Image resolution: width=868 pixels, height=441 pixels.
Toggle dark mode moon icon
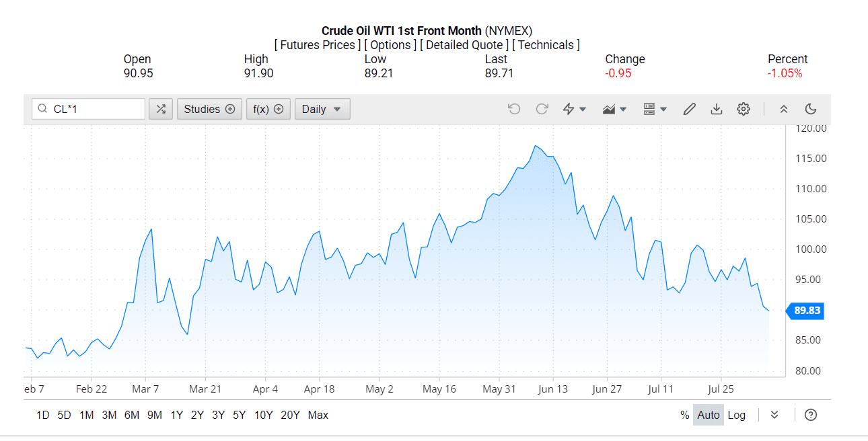tap(811, 109)
